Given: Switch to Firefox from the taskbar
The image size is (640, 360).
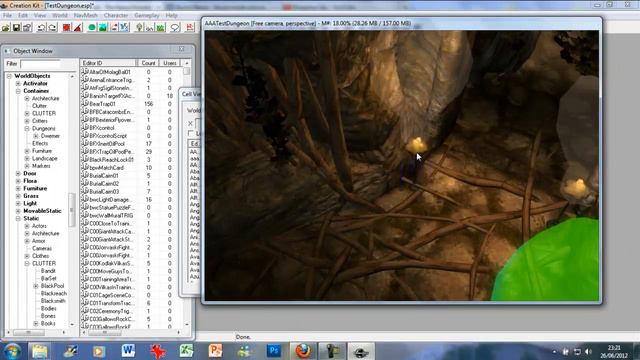Looking at the screenshot, I should point(303,351).
